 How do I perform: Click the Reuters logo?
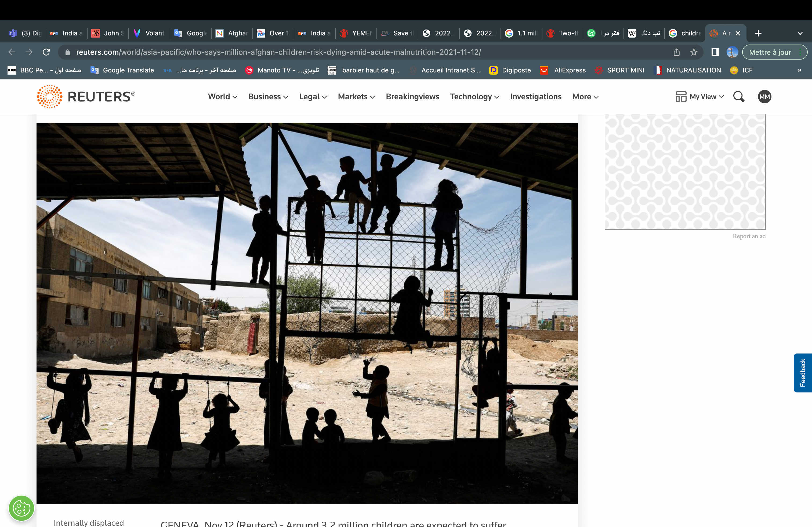point(86,97)
